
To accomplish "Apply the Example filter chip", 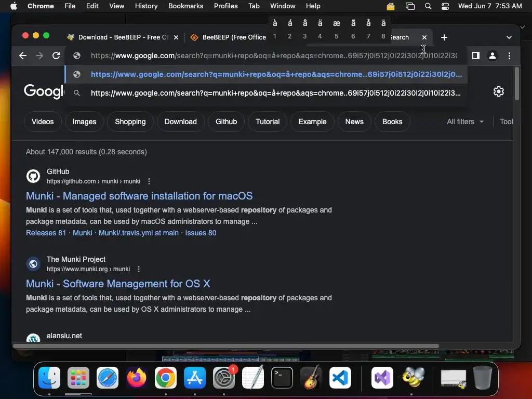I will coord(312,122).
